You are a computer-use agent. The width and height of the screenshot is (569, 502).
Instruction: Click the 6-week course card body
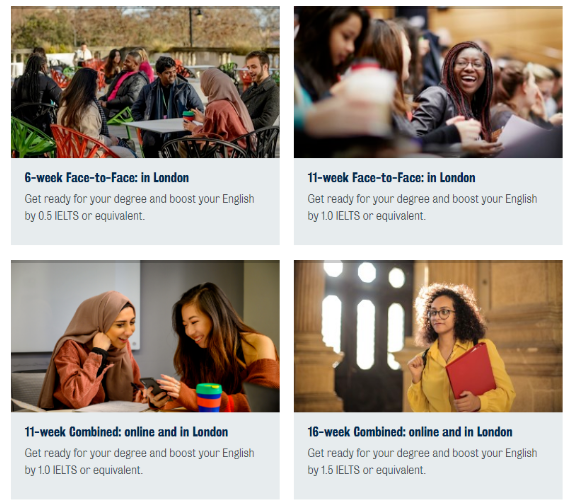click(x=145, y=201)
